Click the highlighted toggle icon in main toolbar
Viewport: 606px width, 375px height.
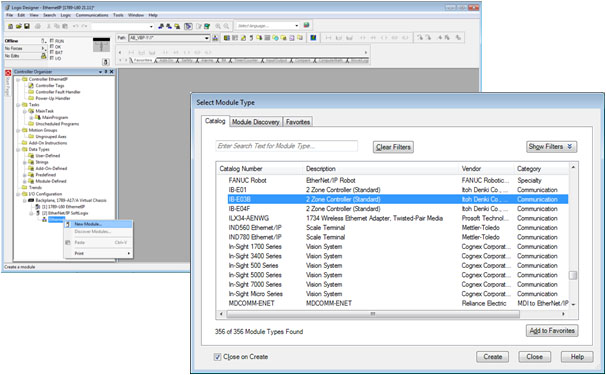[x=188, y=26]
